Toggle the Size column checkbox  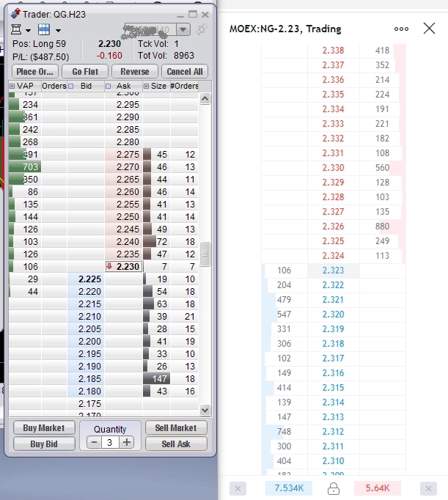tap(147, 86)
